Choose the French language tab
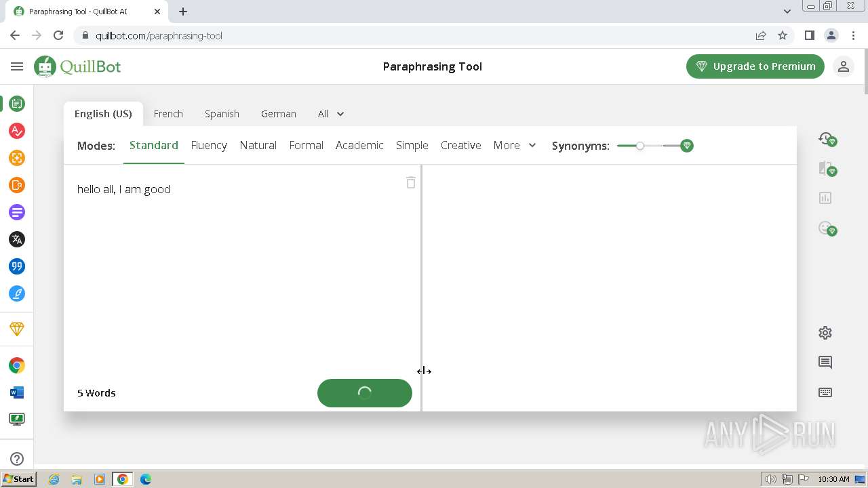868x488 pixels. pyautogui.click(x=168, y=114)
